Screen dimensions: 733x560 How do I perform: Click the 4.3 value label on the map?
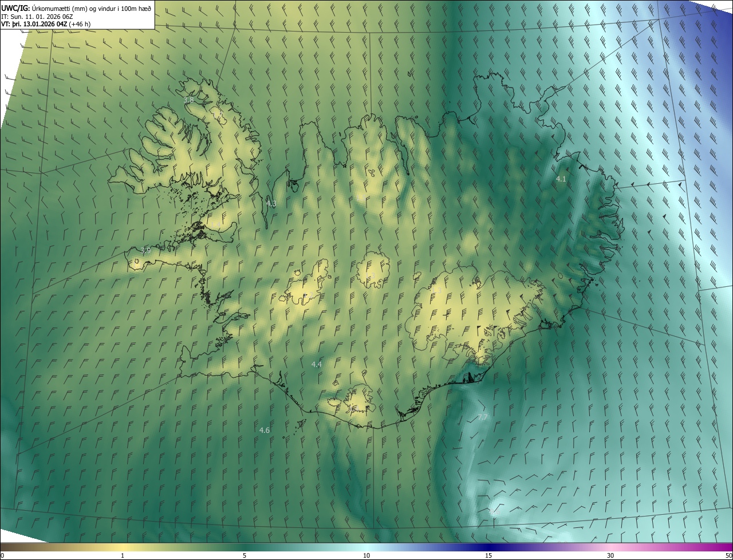271,204
